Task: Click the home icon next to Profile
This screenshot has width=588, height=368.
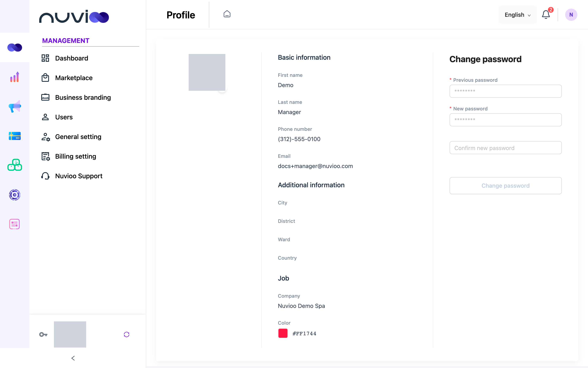Action: point(227,14)
